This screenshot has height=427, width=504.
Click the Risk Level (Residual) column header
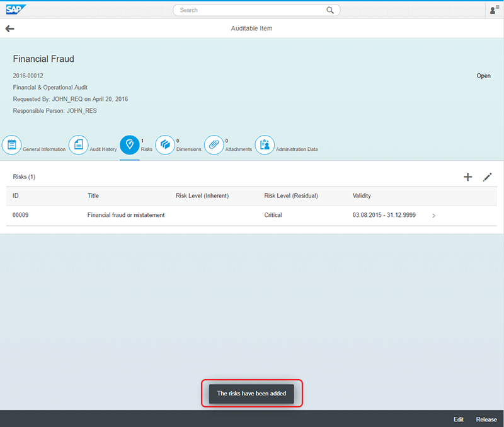point(291,196)
